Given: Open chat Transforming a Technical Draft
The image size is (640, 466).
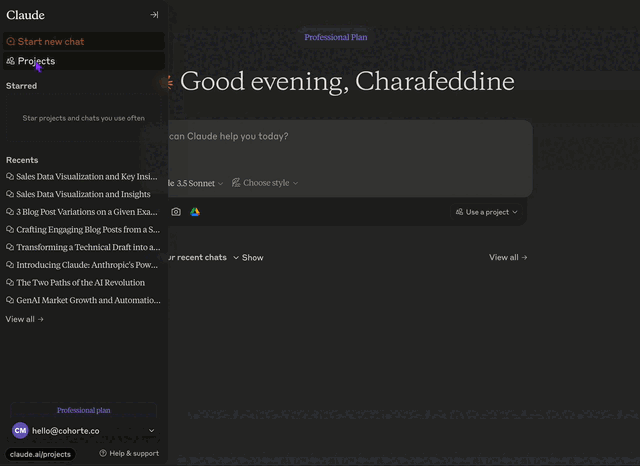Looking at the screenshot, I should [83, 247].
